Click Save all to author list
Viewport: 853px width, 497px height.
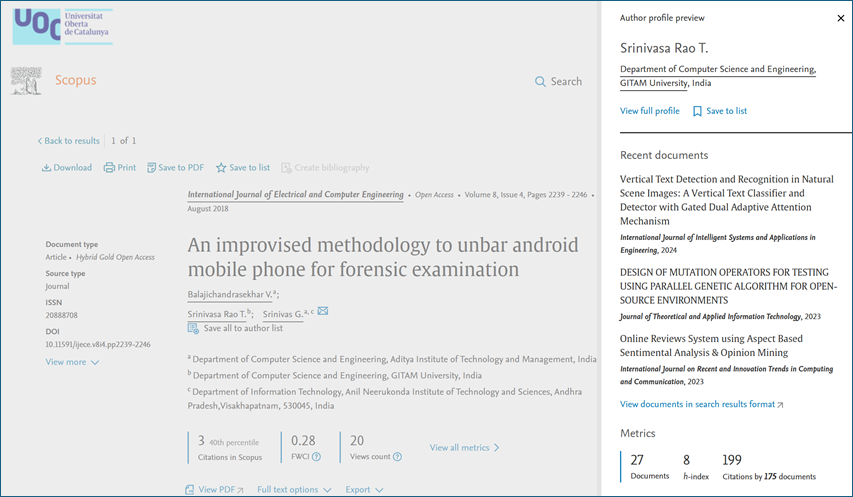click(x=242, y=328)
